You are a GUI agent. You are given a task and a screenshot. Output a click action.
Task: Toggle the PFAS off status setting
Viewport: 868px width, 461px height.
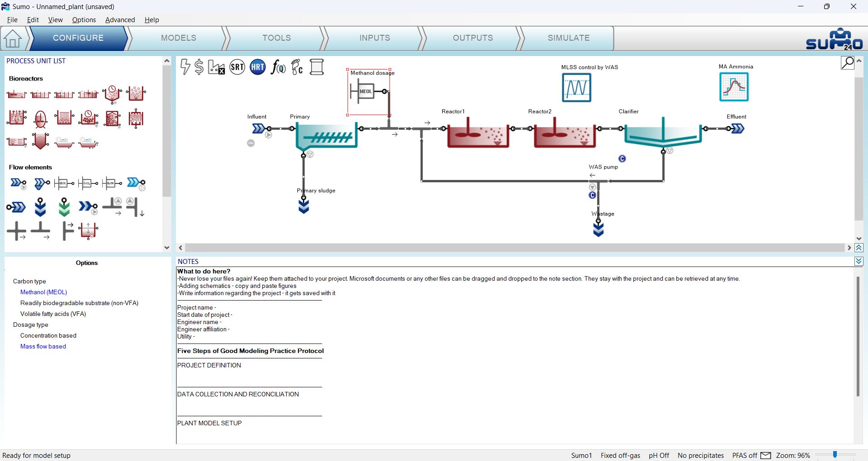pyautogui.click(x=745, y=456)
